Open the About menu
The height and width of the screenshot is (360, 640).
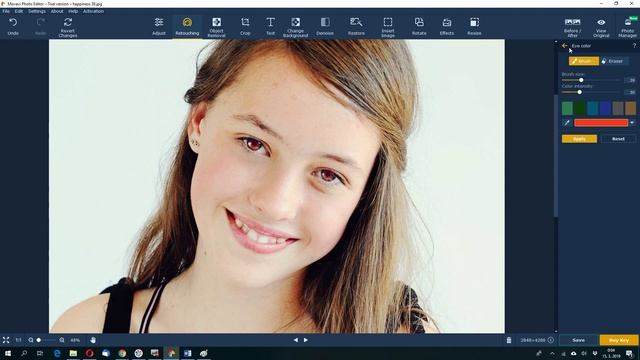(x=57, y=11)
